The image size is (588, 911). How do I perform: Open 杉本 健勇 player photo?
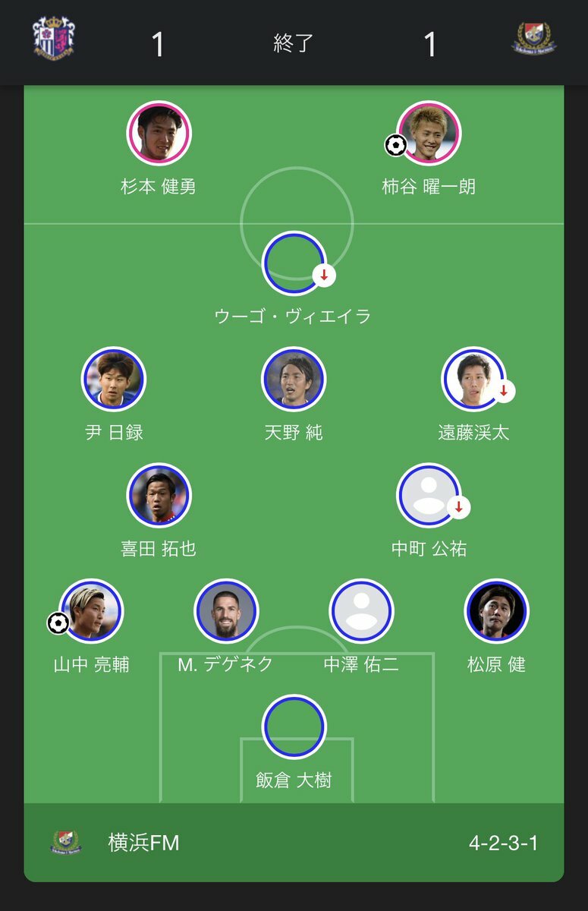click(x=159, y=133)
